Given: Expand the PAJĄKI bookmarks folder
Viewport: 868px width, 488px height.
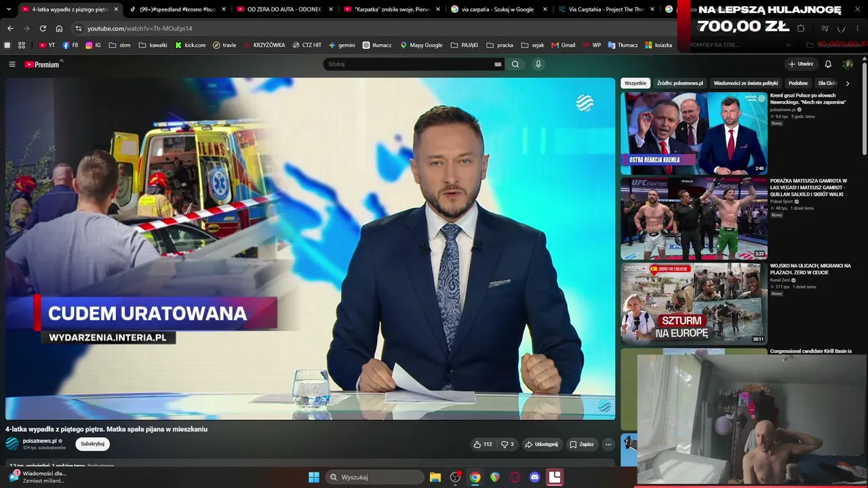Looking at the screenshot, I should 464,45.
